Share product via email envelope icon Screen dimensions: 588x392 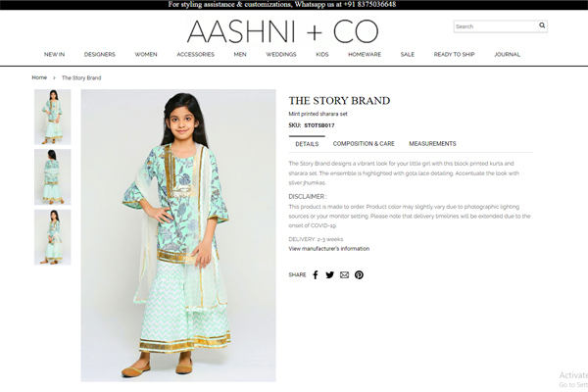344,275
